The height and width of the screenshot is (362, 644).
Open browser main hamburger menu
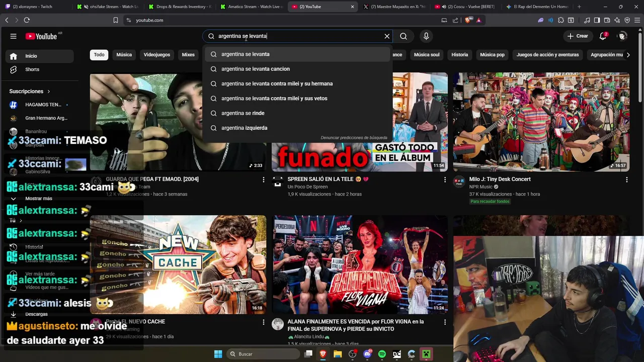(637, 20)
